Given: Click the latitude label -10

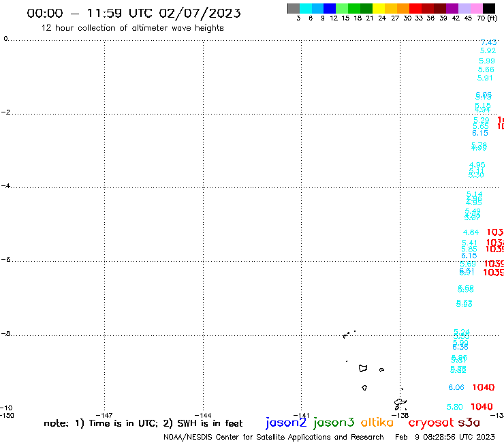Looking at the screenshot, I should pos(6,408).
